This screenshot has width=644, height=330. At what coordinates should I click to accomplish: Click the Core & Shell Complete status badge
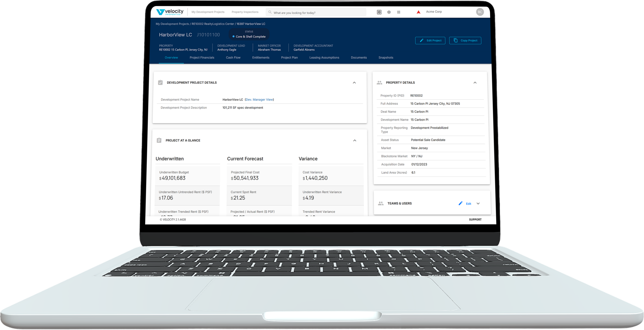249,34
